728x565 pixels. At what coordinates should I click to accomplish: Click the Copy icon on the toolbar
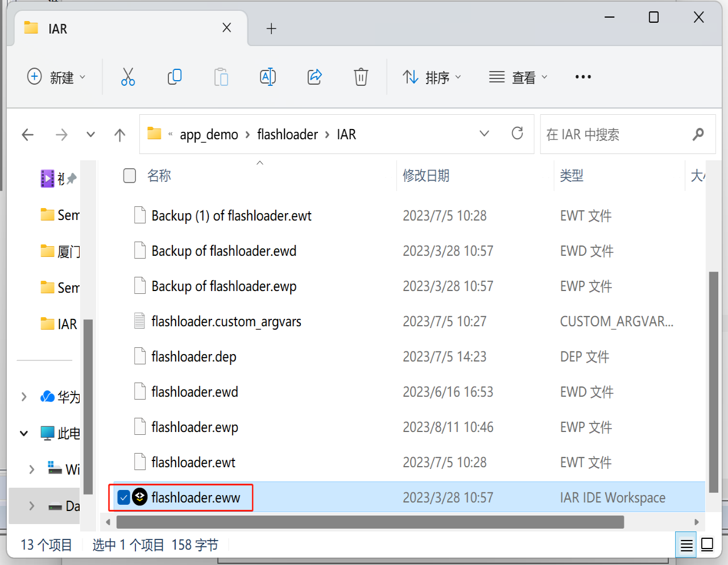point(174,76)
